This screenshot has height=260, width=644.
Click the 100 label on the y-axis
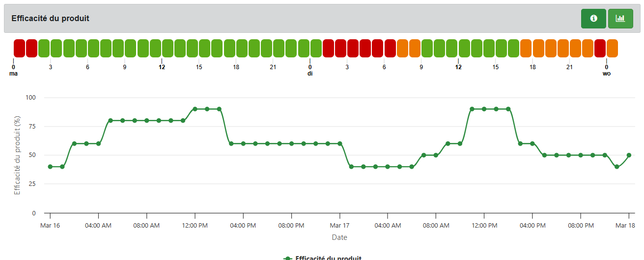[x=31, y=98]
